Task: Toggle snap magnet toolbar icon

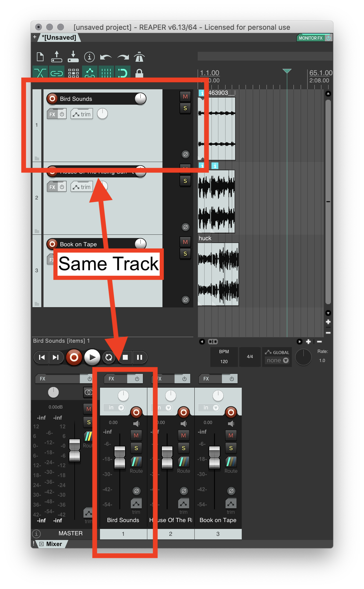Action: 123,72
